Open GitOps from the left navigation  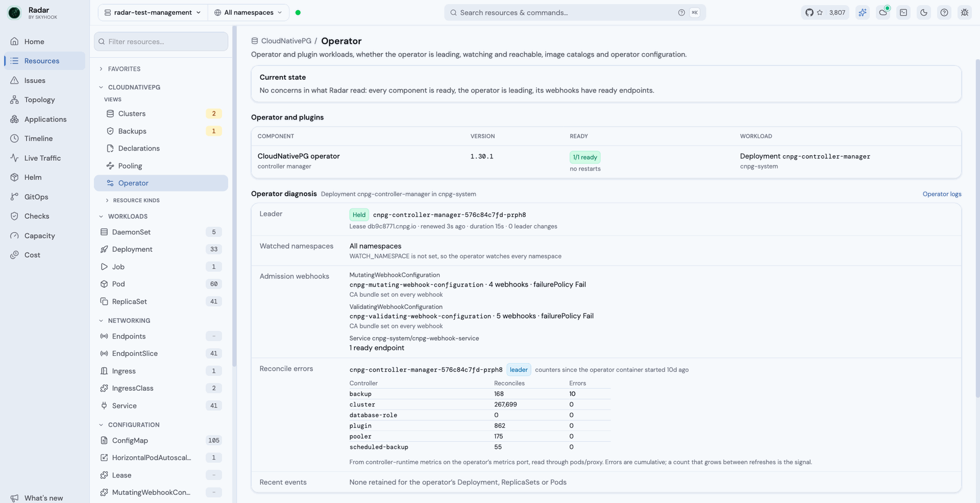(44, 197)
